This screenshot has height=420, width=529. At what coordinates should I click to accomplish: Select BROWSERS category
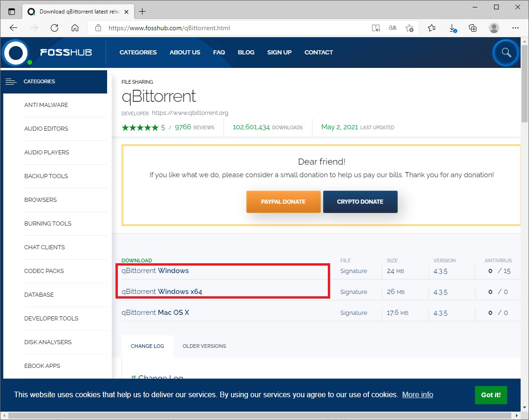[41, 200]
